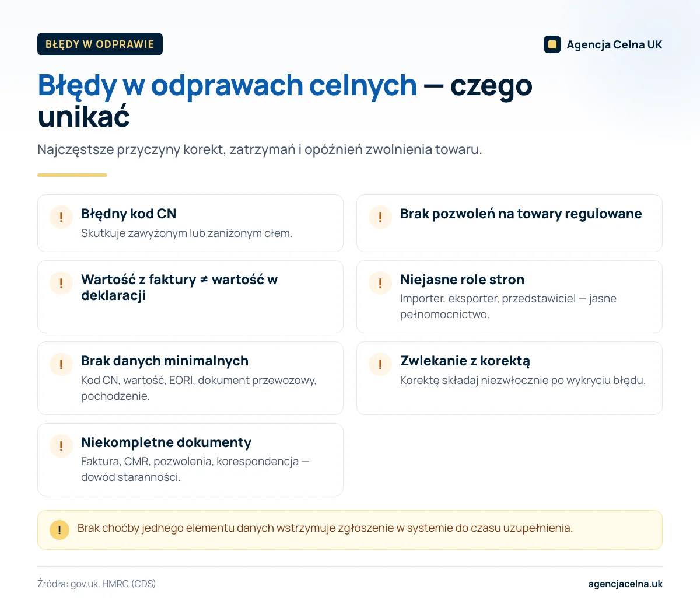Click warning icon beside Brak pozwoleń card
The width and height of the screenshot is (700, 614).
(x=380, y=217)
